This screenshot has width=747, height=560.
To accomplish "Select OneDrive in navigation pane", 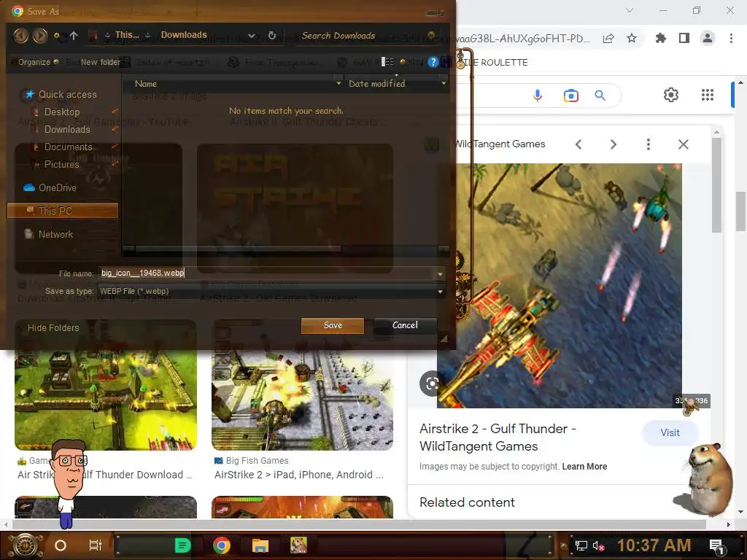I will coord(57,187).
